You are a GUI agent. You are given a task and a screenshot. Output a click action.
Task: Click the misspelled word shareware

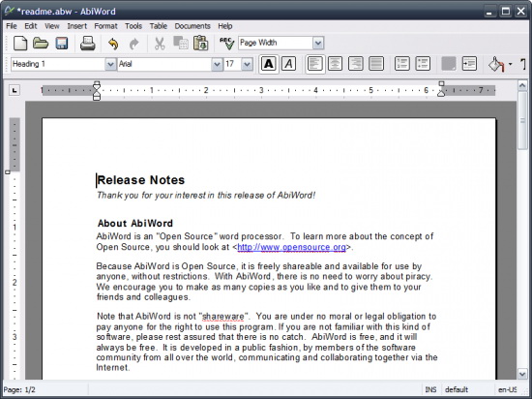pos(223,317)
